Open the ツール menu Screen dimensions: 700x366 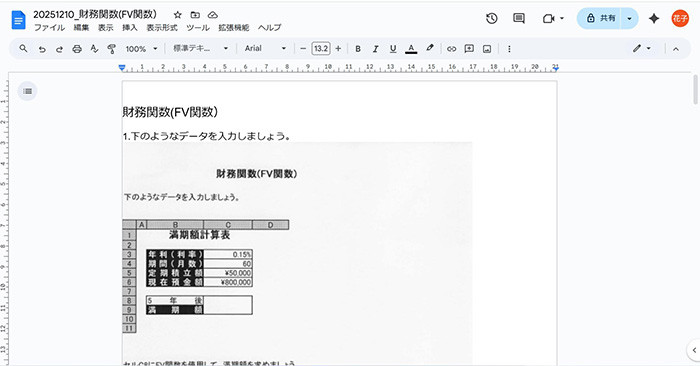[x=198, y=28]
